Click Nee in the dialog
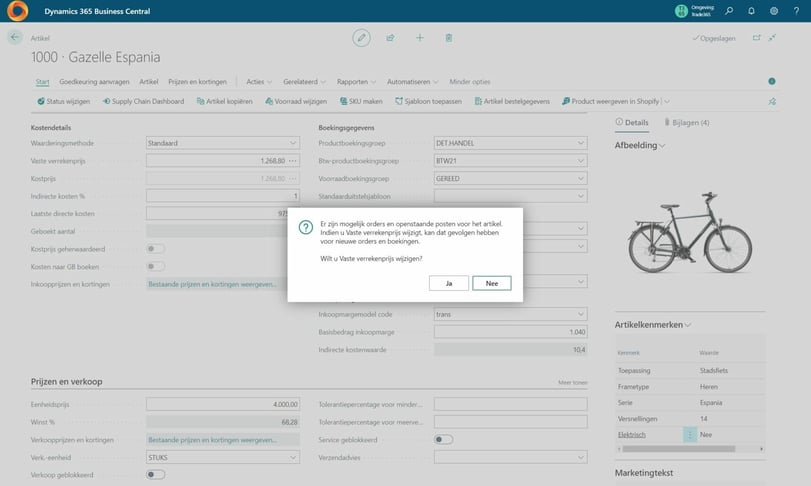This screenshot has height=486, width=811. (x=492, y=283)
